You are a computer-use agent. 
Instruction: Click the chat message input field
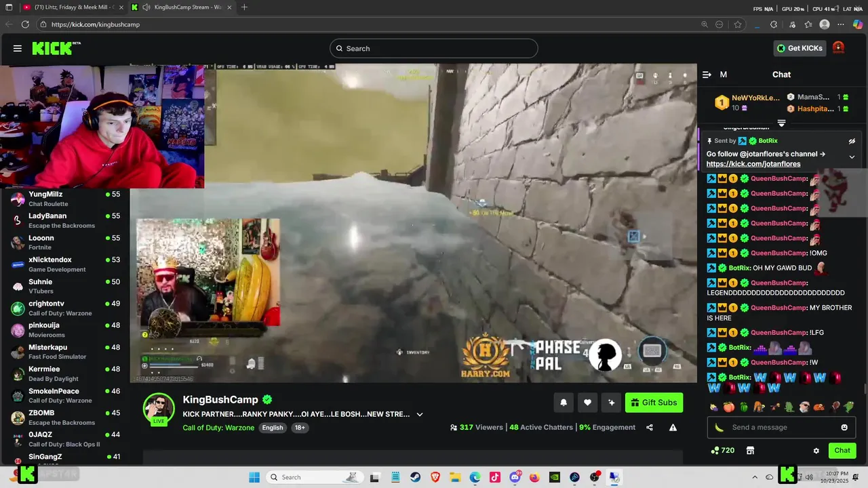tap(781, 428)
